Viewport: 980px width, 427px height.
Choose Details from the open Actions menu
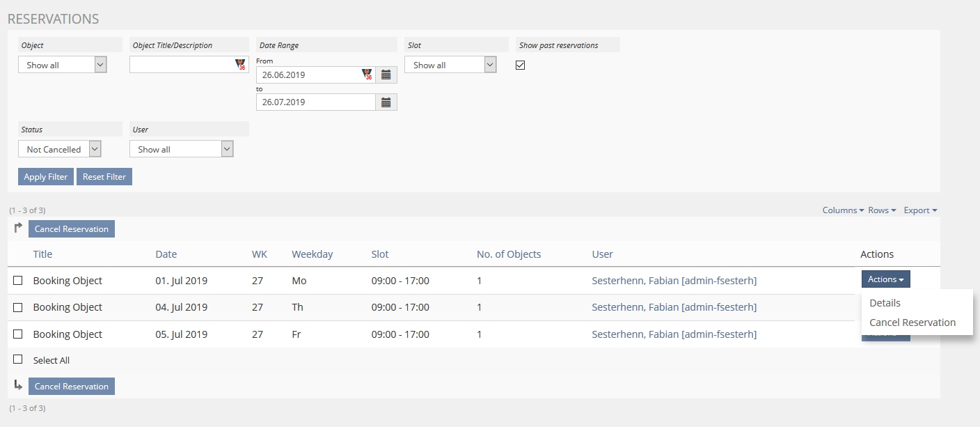click(885, 302)
